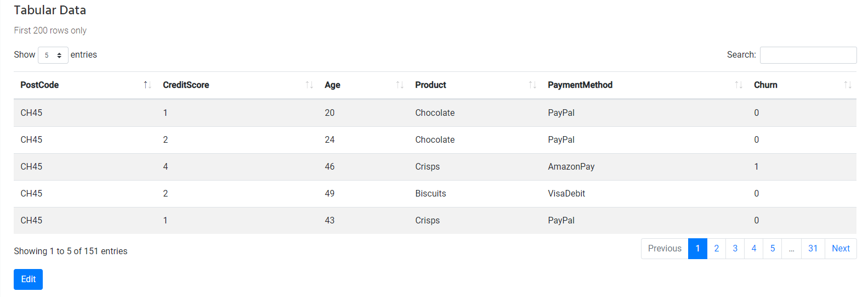Open the Show entries dropdown

[x=53, y=55]
